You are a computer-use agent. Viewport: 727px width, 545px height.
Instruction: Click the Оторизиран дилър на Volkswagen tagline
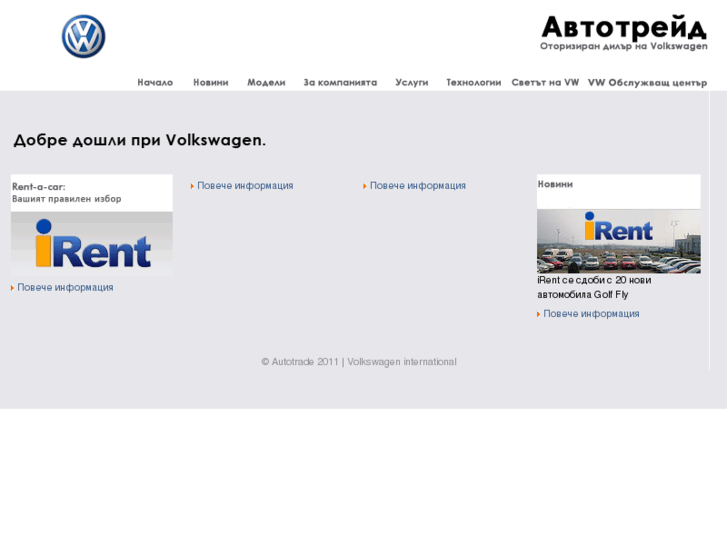pos(624,46)
